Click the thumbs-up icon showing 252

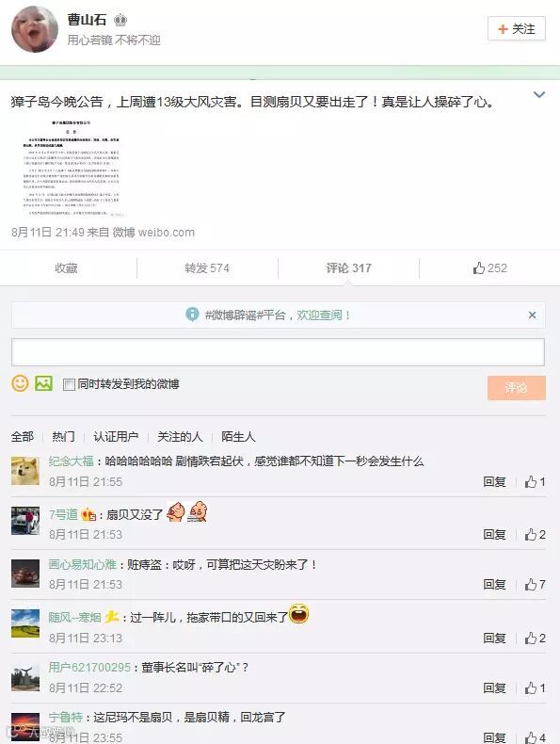478,268
